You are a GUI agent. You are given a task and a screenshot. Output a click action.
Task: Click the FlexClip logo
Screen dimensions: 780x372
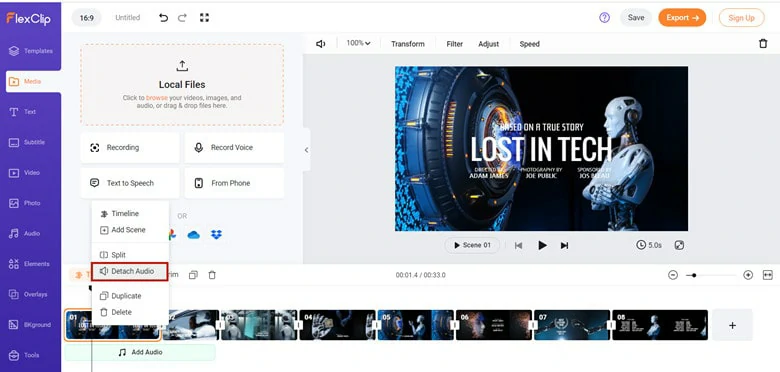[x=28, y=18]
